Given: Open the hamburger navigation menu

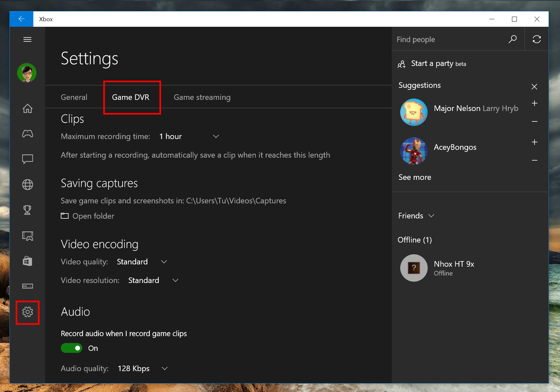Looking at the screenshot, I should click(x=27, y=39).
